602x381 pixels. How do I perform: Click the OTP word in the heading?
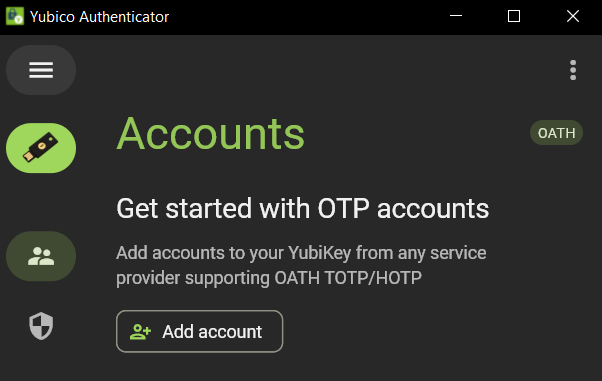[343, 209]
